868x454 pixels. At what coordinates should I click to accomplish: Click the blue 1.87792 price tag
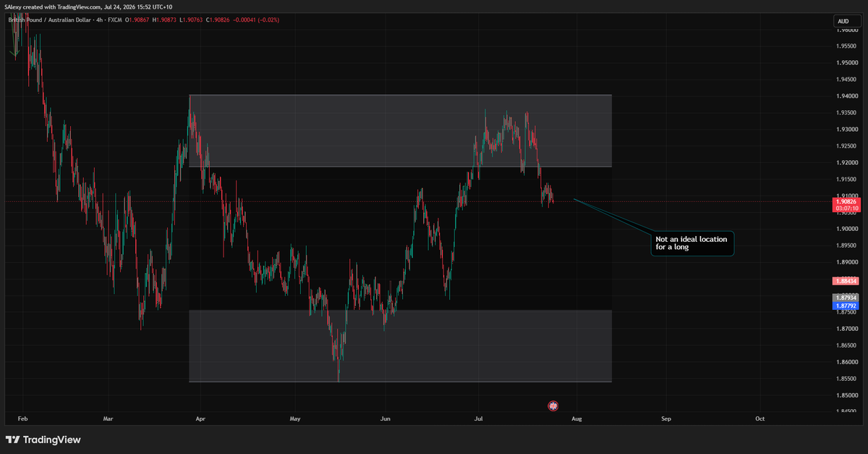click(846, 306)
